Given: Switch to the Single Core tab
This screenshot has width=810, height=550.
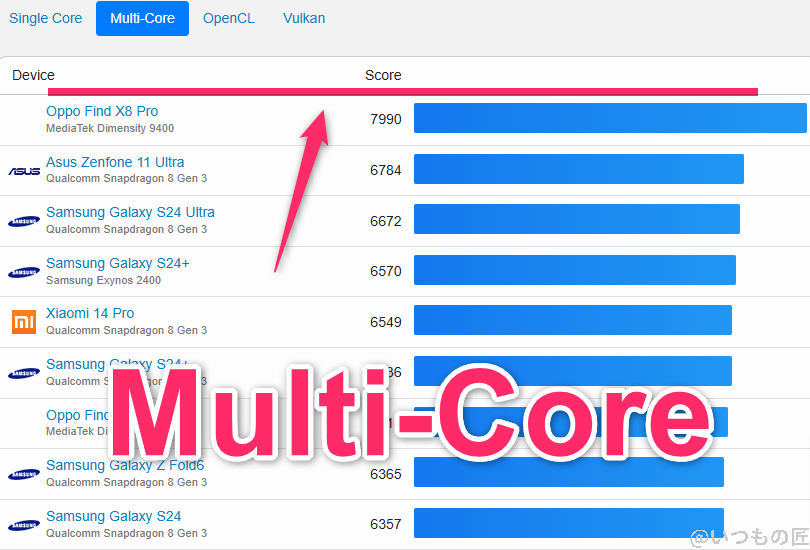Looking at the screenshot, I should tap(46, 19).
